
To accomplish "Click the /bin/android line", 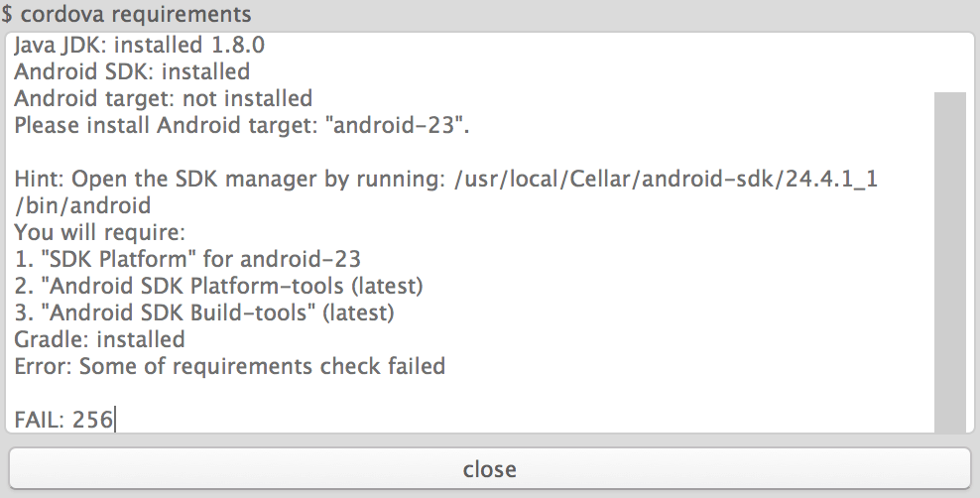I will point(82,205).
